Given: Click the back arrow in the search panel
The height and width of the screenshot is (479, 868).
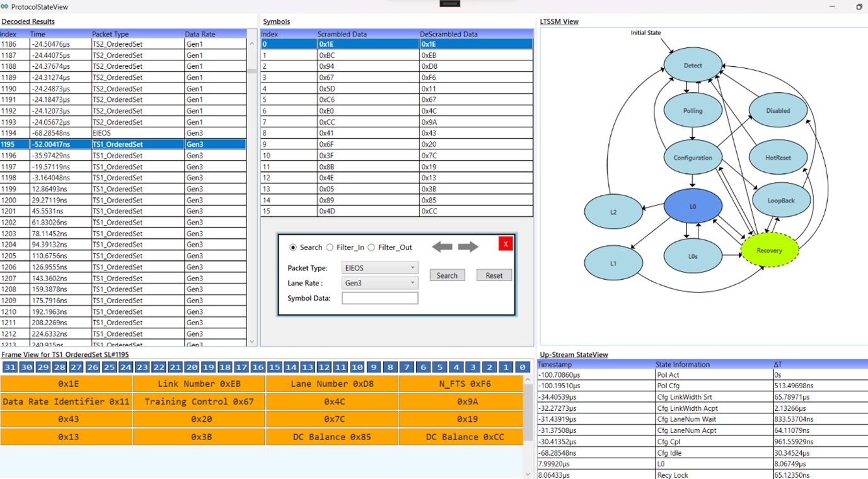Looking at the screenshot, I should click(443, 246).
